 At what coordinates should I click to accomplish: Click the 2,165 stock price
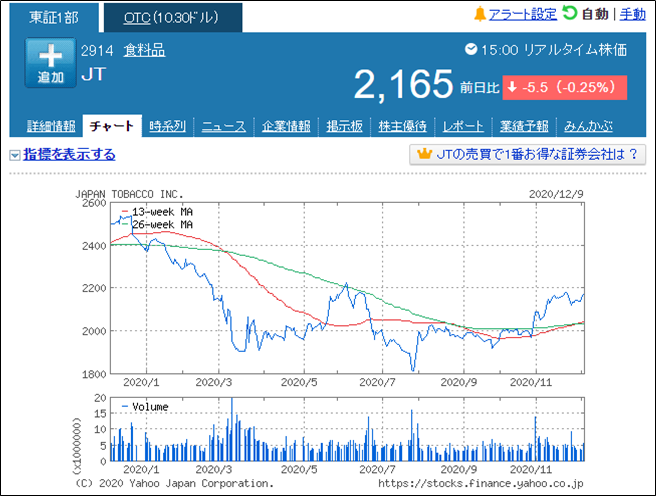[x=403, y=84]
